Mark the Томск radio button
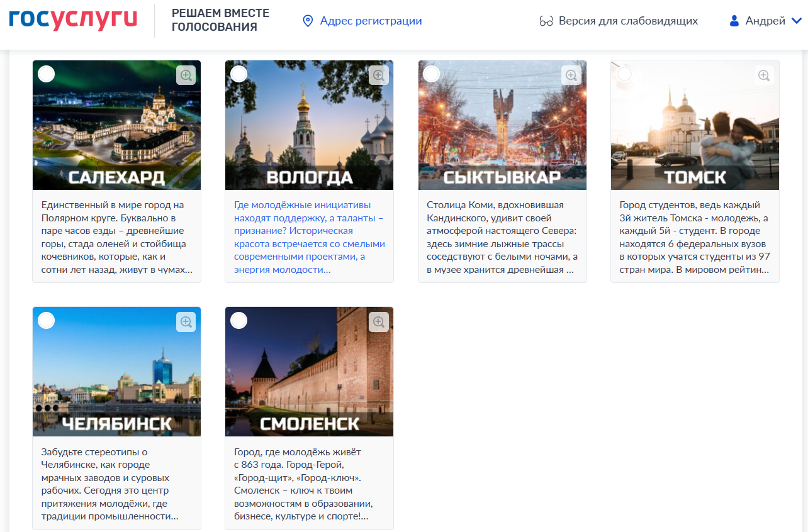Image resolution: width=808 pixels, height=532 pixels. 624,74
